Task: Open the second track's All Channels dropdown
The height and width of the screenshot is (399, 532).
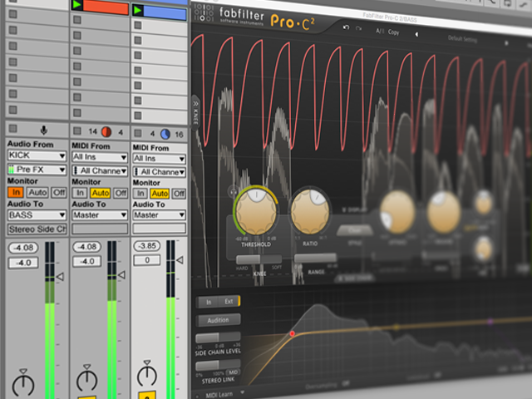Action: (100, 170)
